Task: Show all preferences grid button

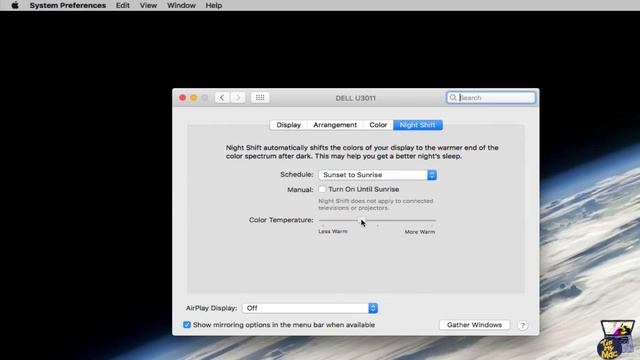Action: pos(260,98)
